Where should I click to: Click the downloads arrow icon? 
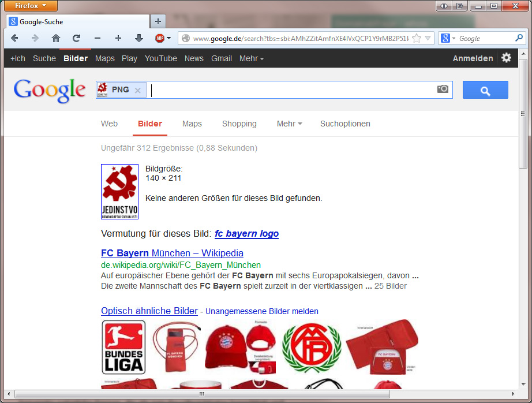(138, 38)
